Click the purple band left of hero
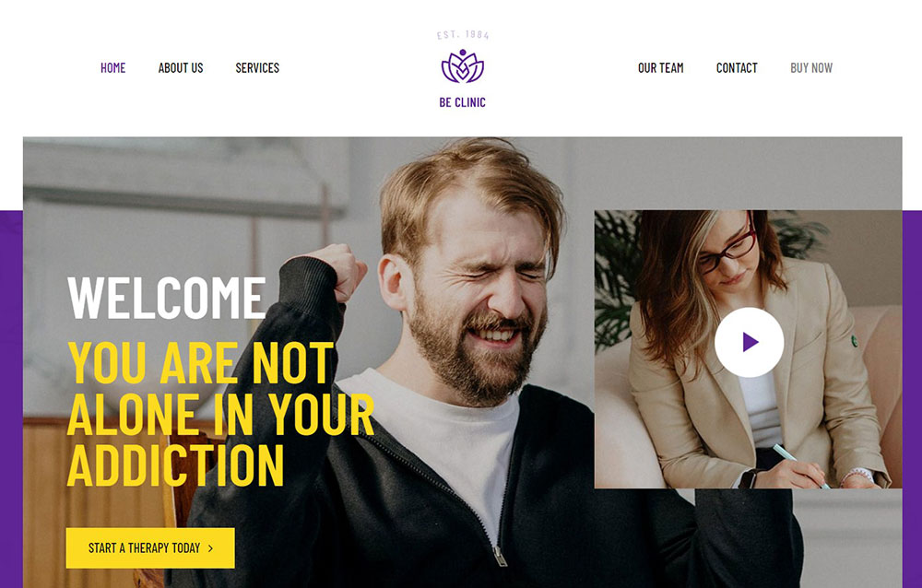922x588 pixels. [11, 399]
